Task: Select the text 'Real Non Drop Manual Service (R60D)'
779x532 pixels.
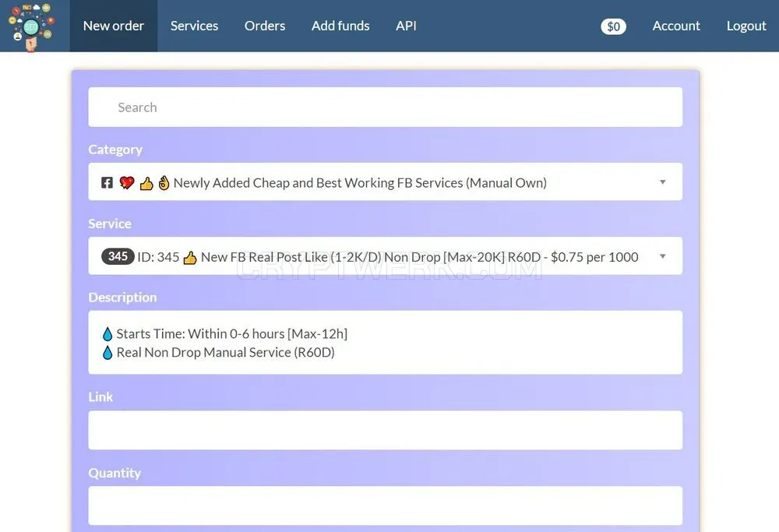Action: (x=226, y=353)
